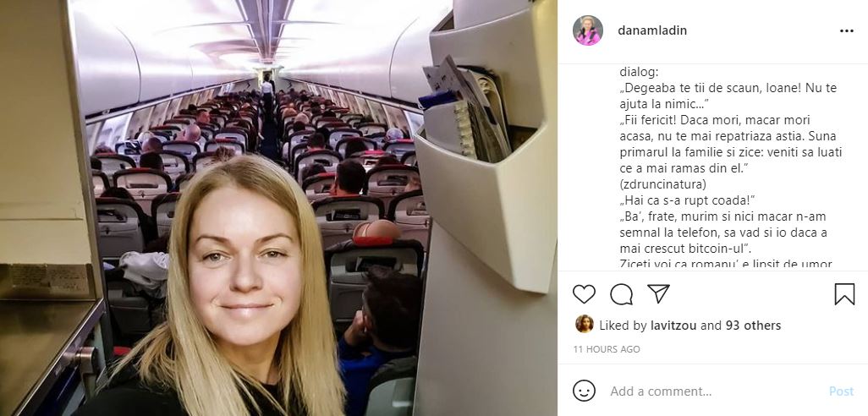Click the Post comment button
The image size is (868, 416).
pyautogui.click(x=841, y=391)
